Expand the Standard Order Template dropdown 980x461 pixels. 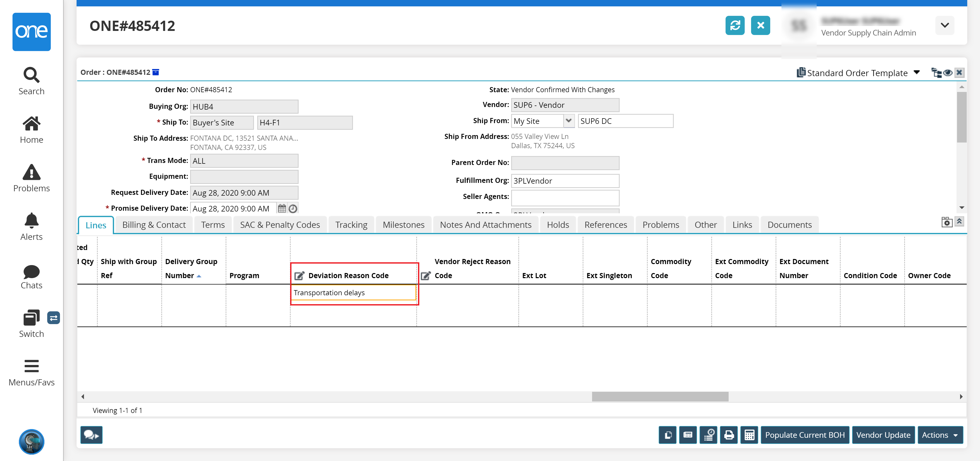pyautogui.click(x=916, y=72)
